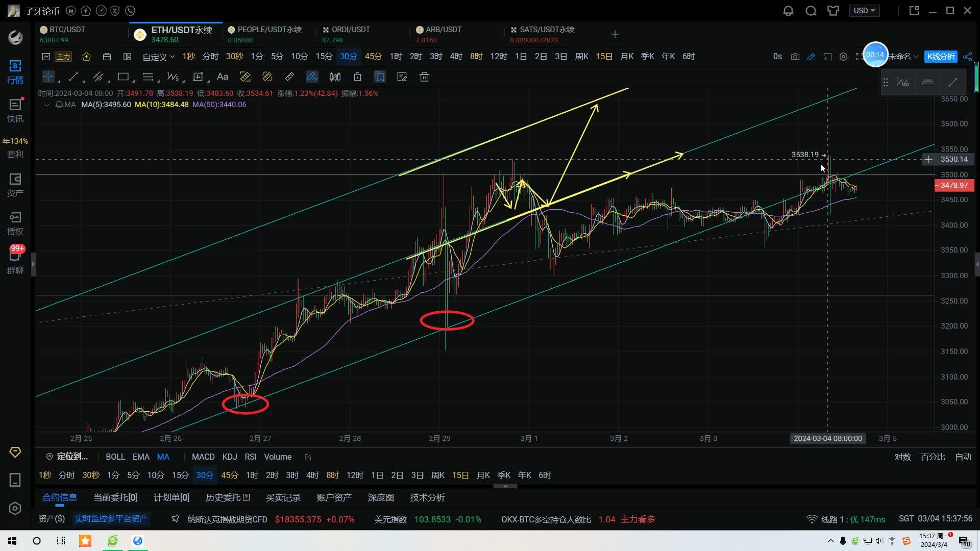980x551 pixels.
Task: Open the USD currency dropdown
Action: (864, 11)
